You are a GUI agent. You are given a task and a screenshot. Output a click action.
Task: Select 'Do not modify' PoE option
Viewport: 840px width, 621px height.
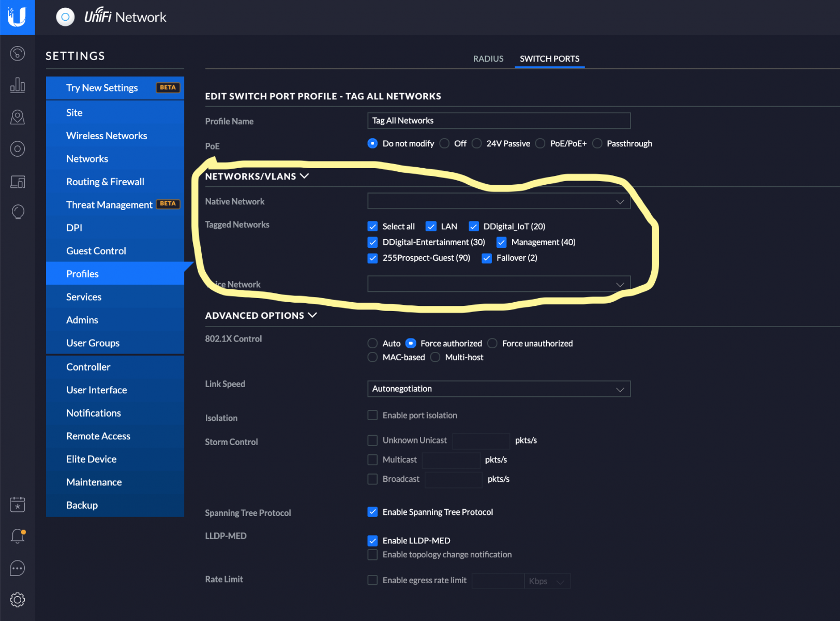(x=372, y=143)
